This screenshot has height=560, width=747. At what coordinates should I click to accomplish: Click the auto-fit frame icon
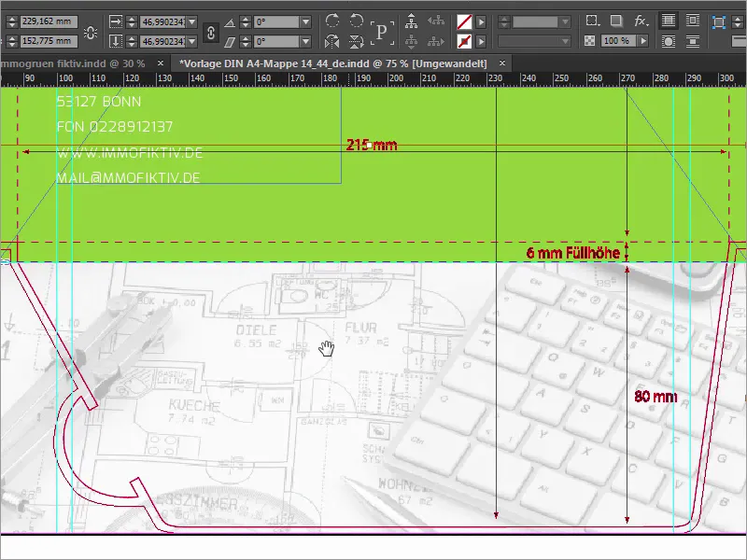[x=718, y=21]
